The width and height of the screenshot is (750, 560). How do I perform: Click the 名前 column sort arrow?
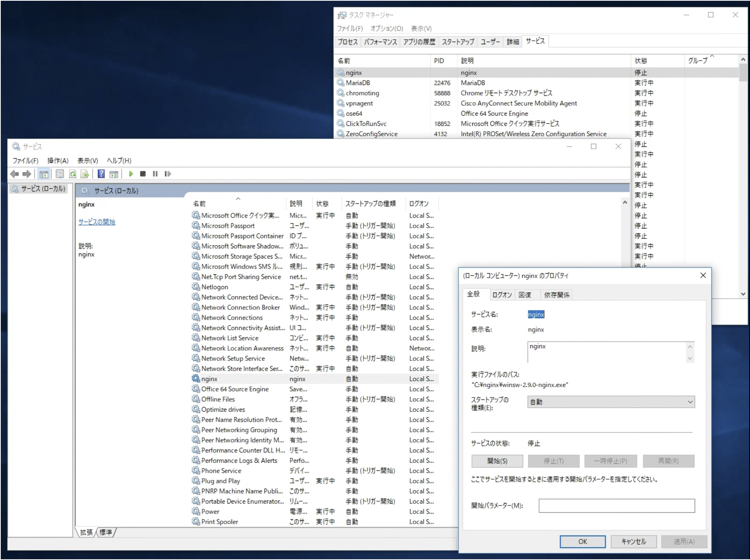pos(239,199)
